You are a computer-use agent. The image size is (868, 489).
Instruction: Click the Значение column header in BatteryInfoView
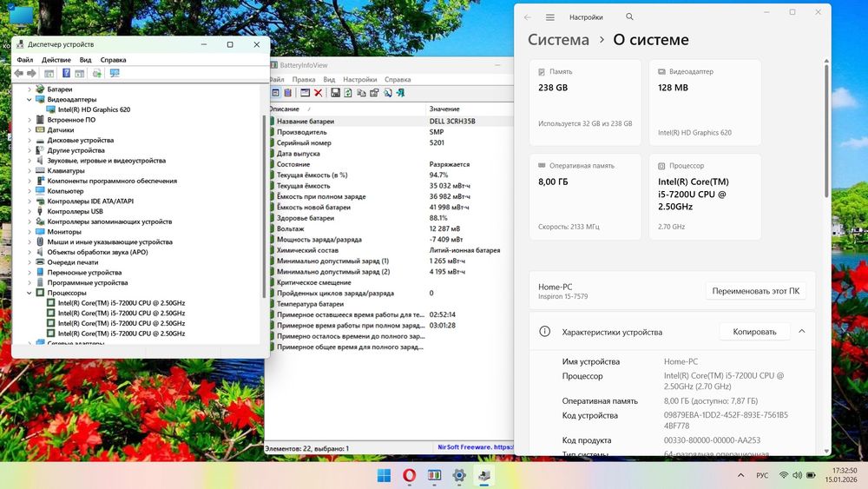[x=470, y=109]
